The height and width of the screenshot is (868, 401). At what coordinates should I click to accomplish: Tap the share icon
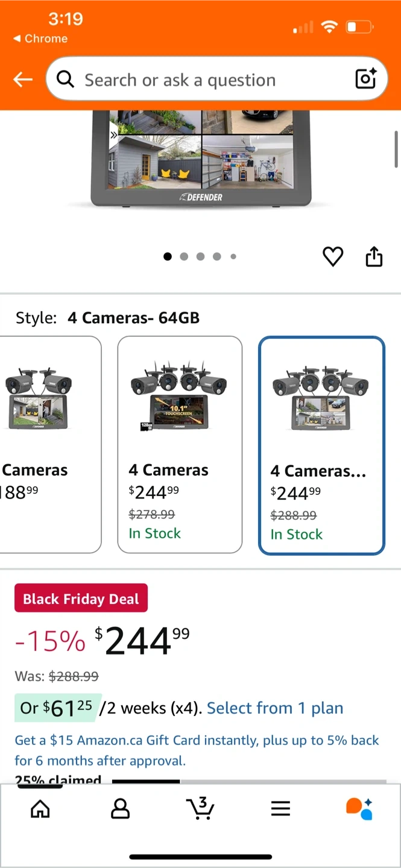[x=374, y=257]
